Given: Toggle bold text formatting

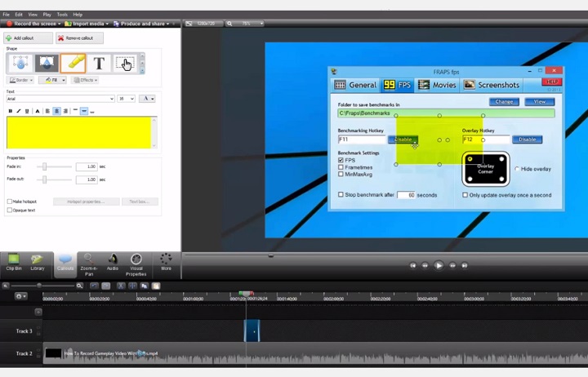Looking at the screenshot, I should [11, 111].
